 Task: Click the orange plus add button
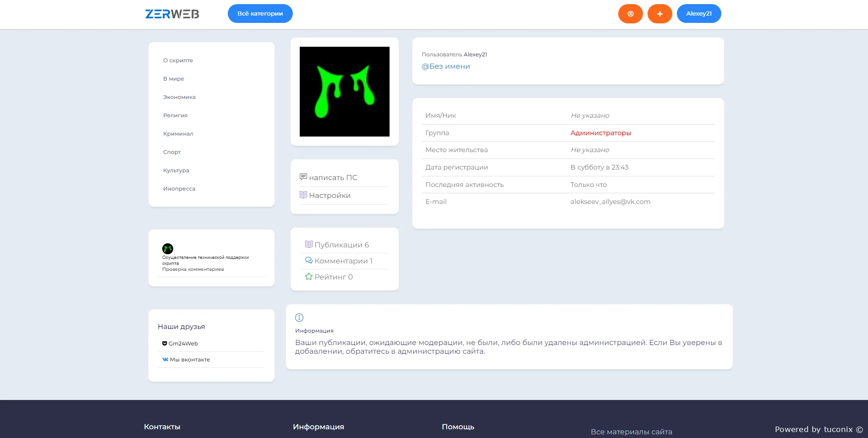click(659, 14)
